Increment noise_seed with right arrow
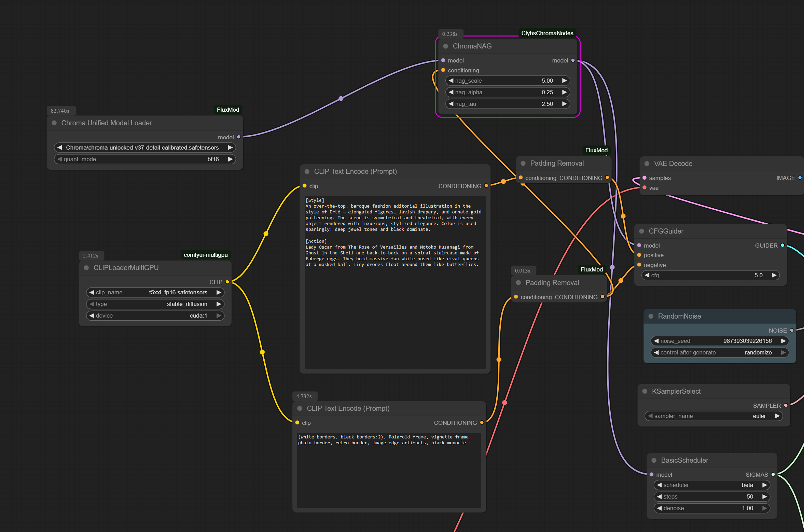This screenshot has height=532, width=804. click(x=783, y=341)
